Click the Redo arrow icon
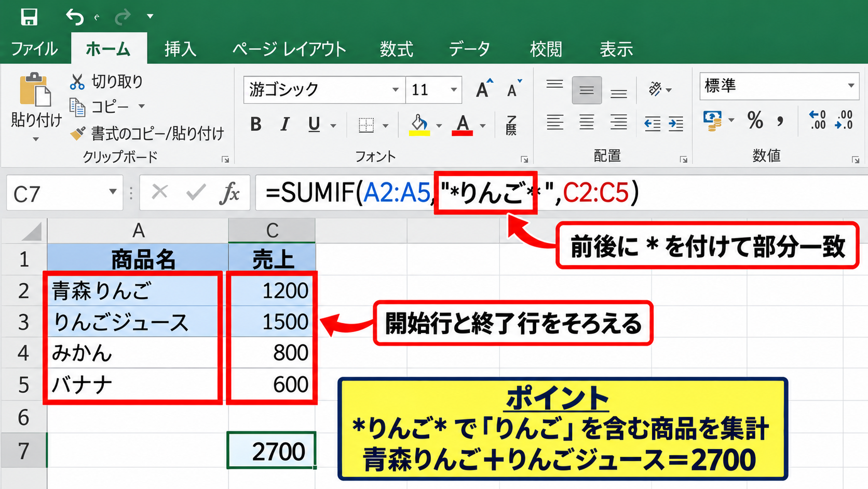 coord(123,17)
